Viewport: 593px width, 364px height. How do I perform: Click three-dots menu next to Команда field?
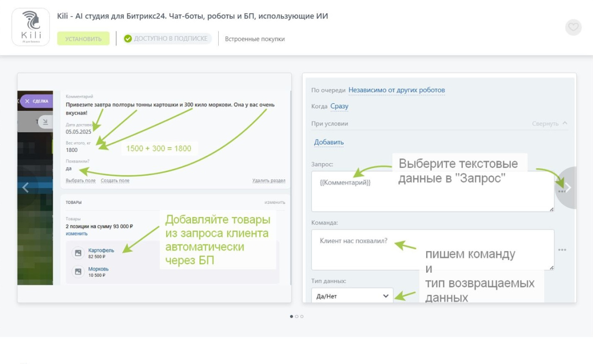[562, 250]
